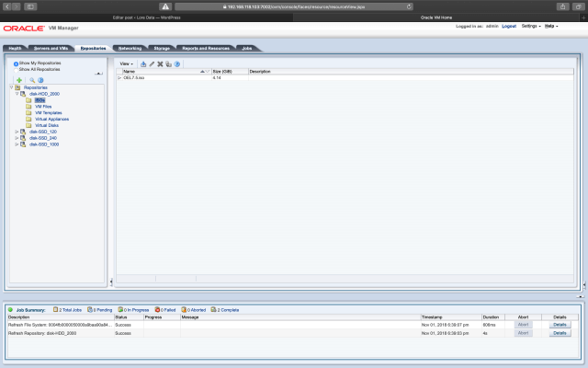
Task: Open the ISO toolbar help icon
Action: point(177,64)
